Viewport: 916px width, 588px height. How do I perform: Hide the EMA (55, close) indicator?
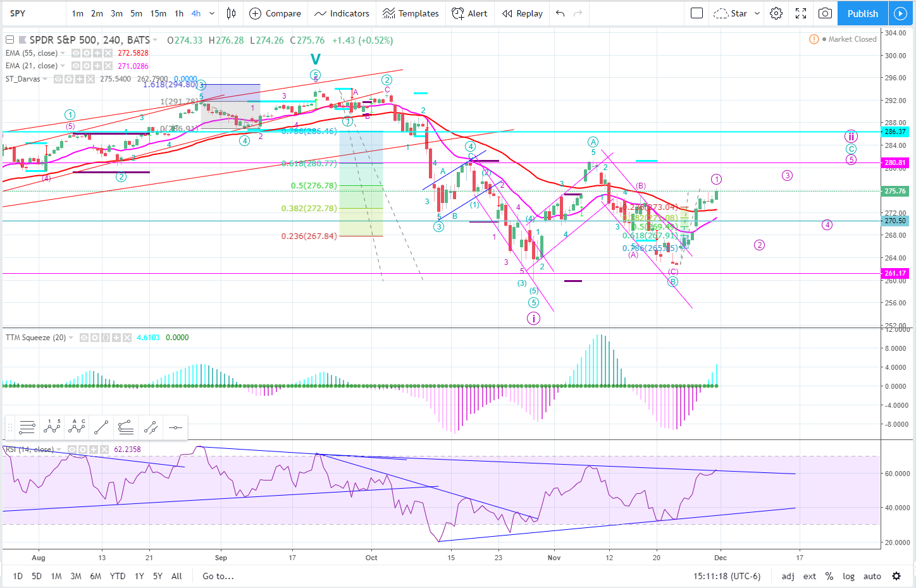click(76, 53)
